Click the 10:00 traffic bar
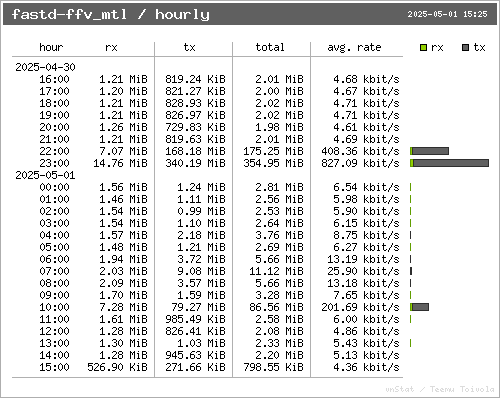500x398 pixels. click(x=419, y=307)
